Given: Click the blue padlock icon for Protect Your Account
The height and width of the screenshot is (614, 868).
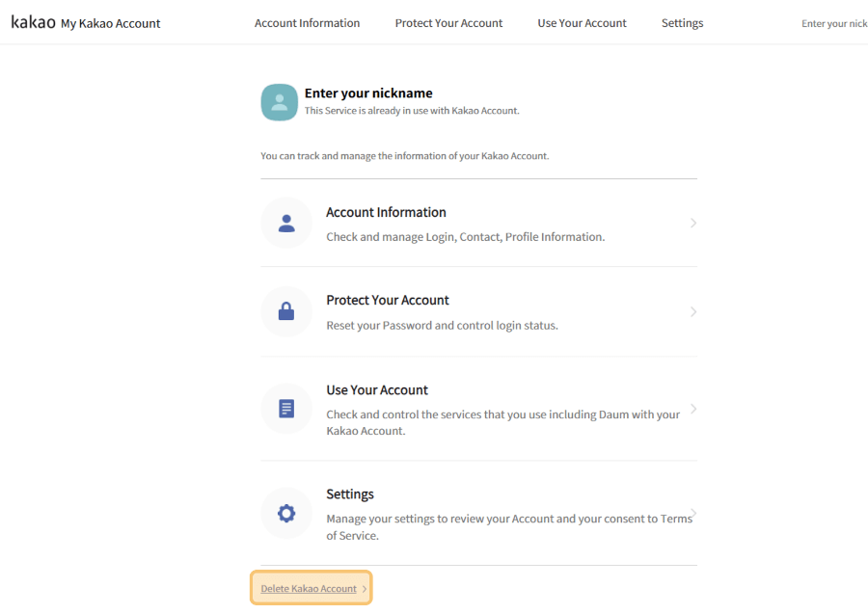Looking at the screenshot, I should pos(286,311).
